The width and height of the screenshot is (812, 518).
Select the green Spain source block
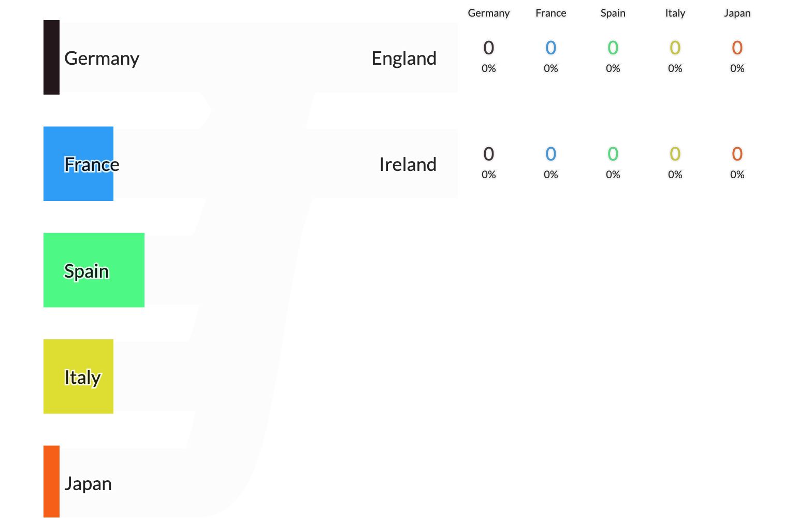click(94, 270)
